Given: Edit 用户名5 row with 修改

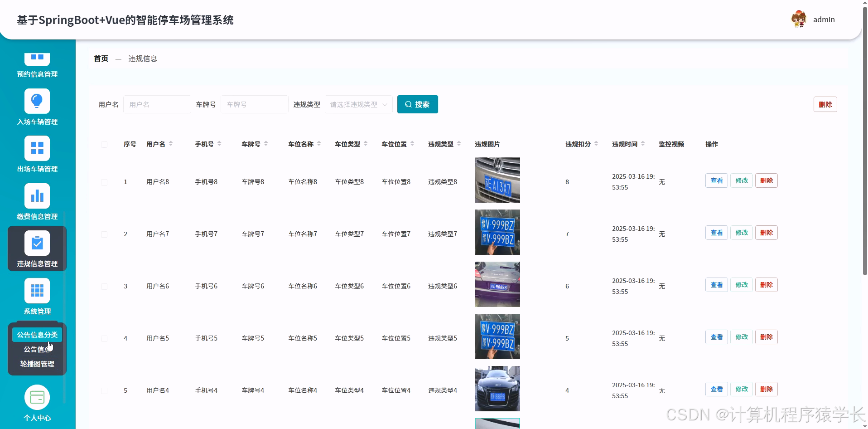Looking at the screenshot, I should tap(742, 337).
